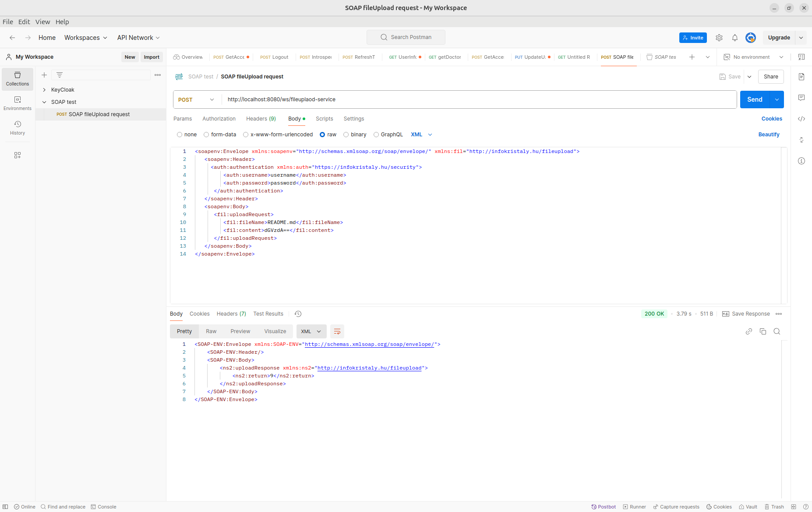Switch to the Scripts tab
Image resolution: width=812 pixels, height=512 pixels.
[325, 119]
